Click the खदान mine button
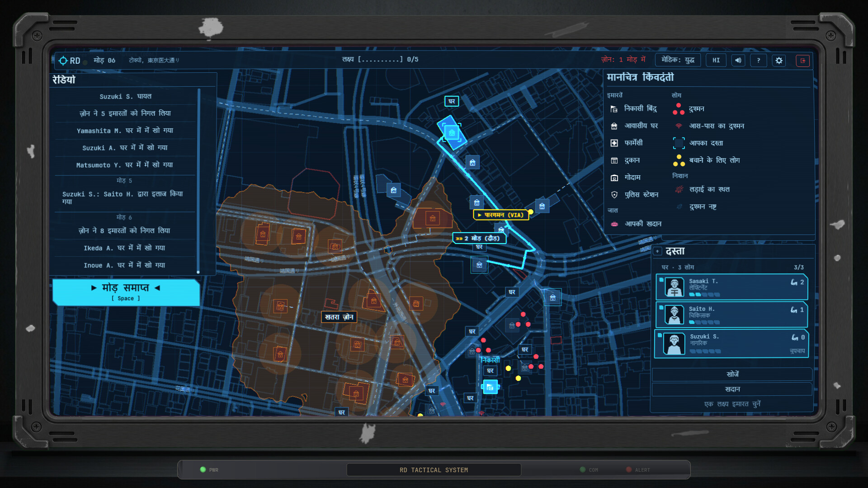Image resolution: width=868 pixels, height=488 pixels. pos(732,389)
